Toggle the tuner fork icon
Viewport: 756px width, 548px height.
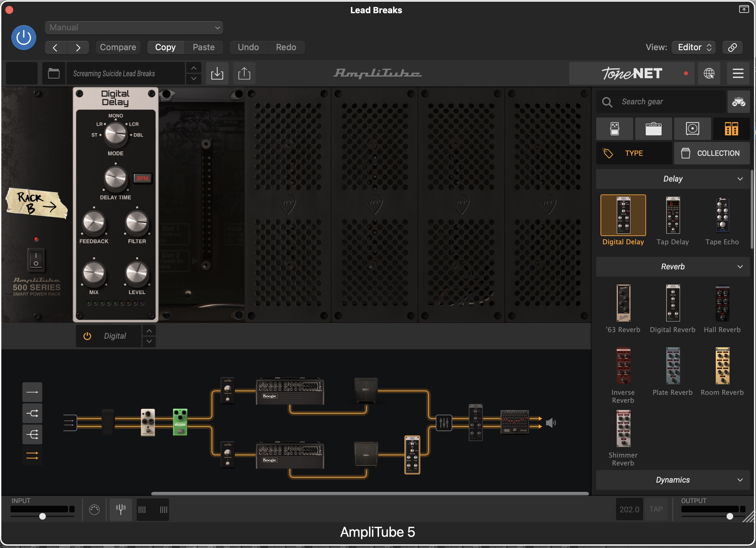121,509
